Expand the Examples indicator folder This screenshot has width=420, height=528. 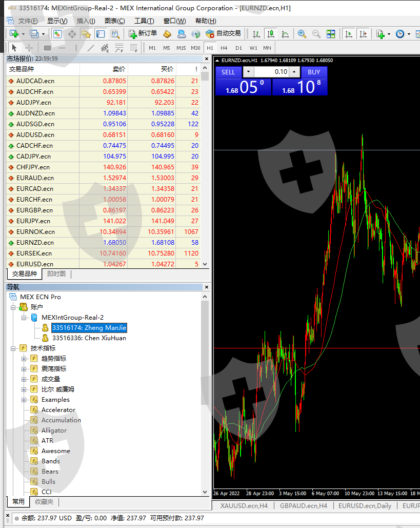(24, 400)
